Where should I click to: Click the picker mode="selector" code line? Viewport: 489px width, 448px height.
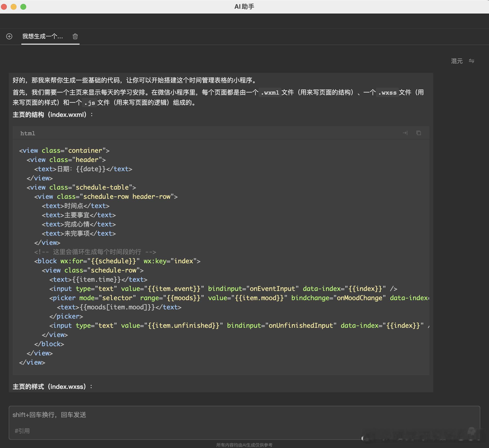pos(239,298)
